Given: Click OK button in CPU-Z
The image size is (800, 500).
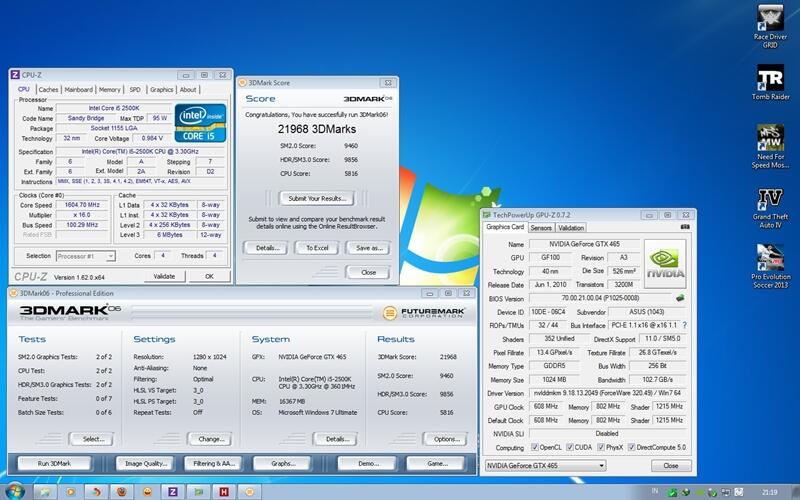Looking at the screenshot, I should click(x=209, y=276).
